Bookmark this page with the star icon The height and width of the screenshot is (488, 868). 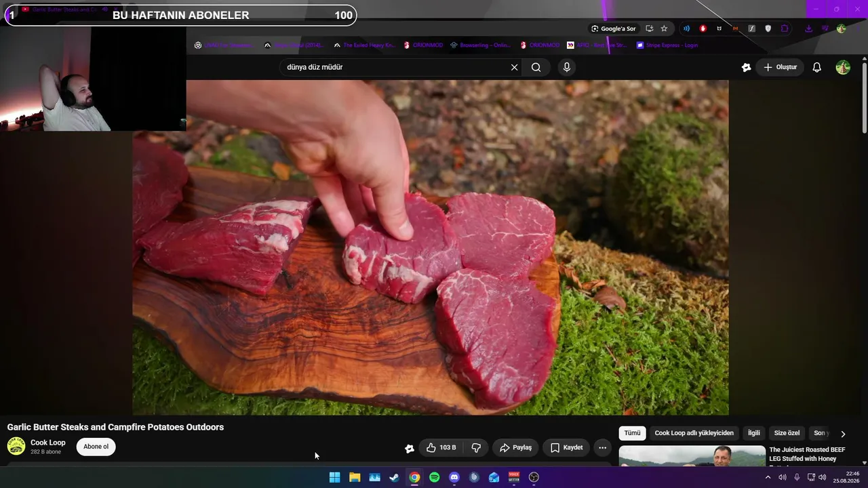click(664, 28)
